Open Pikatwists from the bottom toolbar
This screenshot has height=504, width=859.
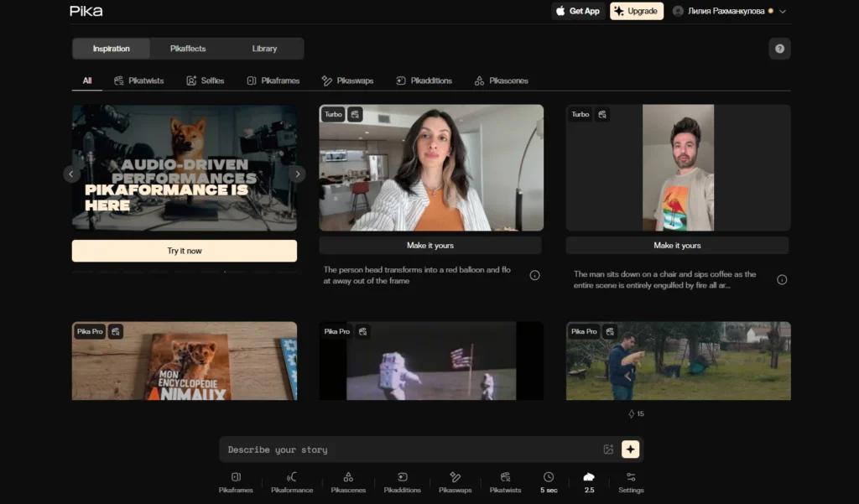tap(505, 482)
